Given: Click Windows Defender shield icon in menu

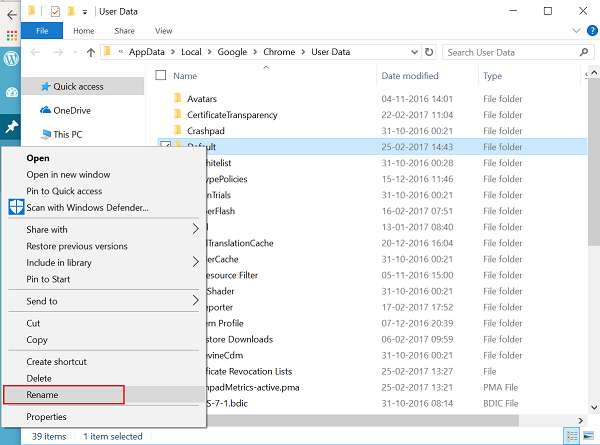Looking at the screenshot, I should tap(16, 207).
